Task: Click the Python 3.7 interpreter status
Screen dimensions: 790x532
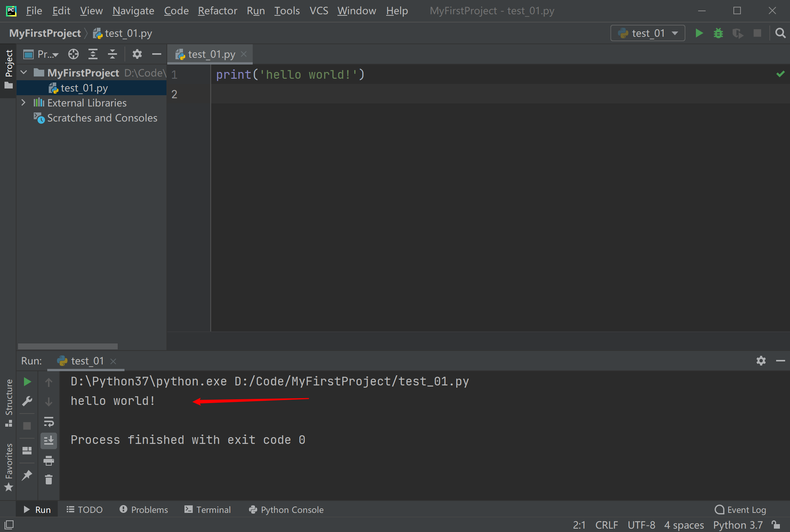Action: pyautogui.click(x=738, y=525)
